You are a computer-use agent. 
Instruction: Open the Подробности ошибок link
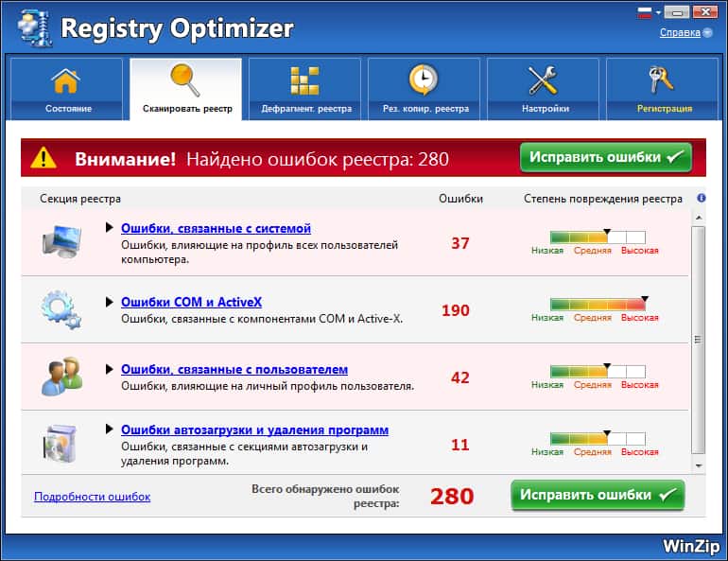click(92, 497)
